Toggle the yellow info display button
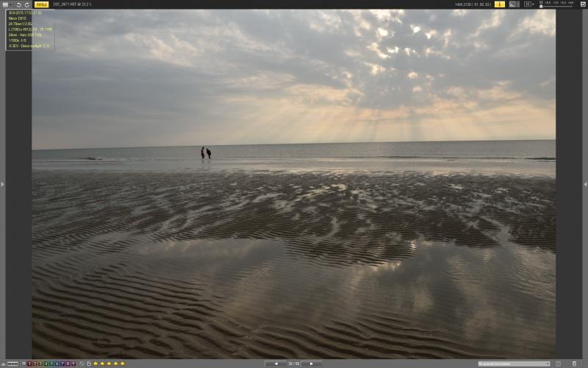 click(x=500, y=4)
